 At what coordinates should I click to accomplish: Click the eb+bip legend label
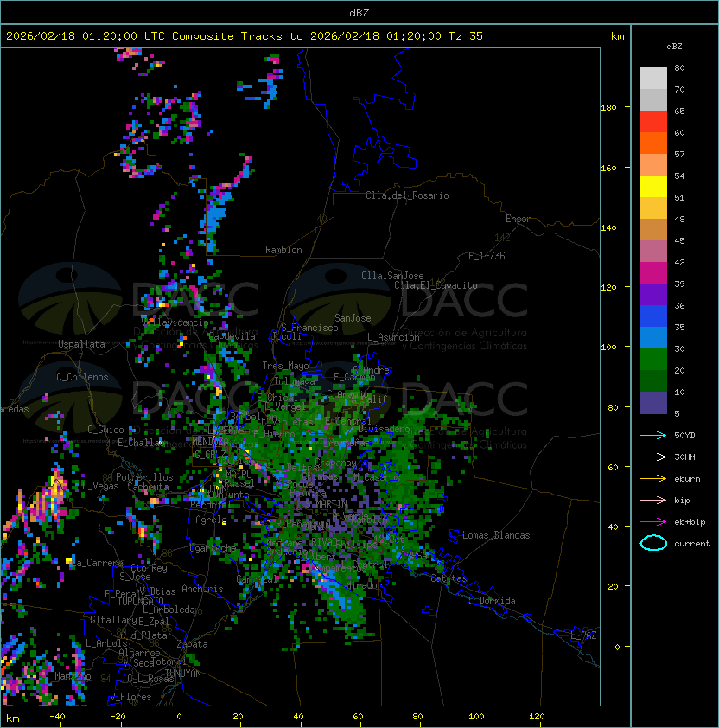point(690,522)
